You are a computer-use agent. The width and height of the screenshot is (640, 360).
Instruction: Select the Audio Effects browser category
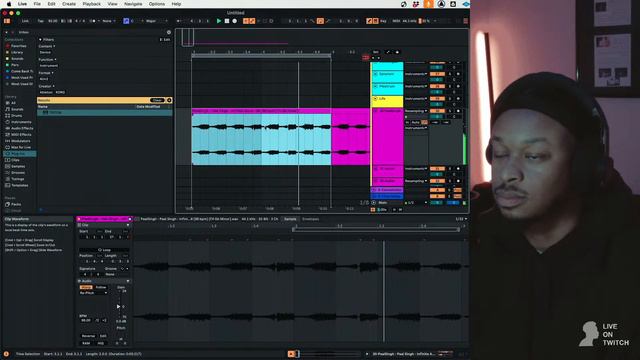tap(22, 129)
